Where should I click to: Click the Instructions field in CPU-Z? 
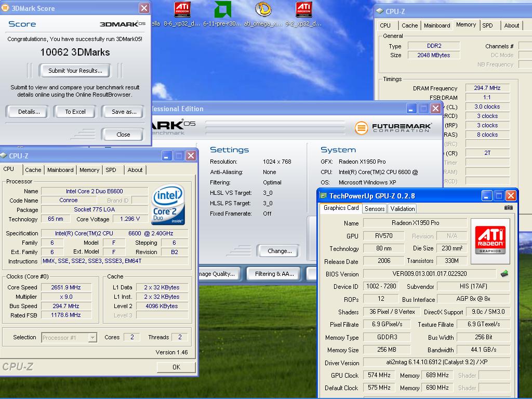[115, 261]
